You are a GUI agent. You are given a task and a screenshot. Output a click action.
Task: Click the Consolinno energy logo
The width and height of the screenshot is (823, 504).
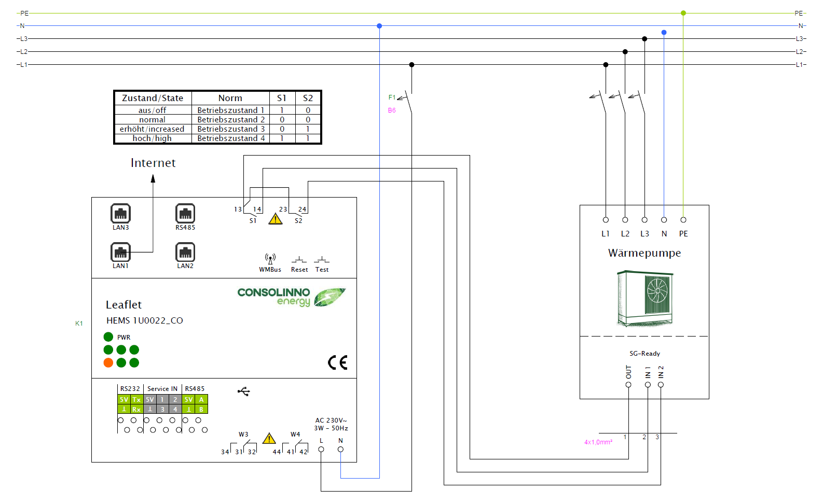coord(291,297)
